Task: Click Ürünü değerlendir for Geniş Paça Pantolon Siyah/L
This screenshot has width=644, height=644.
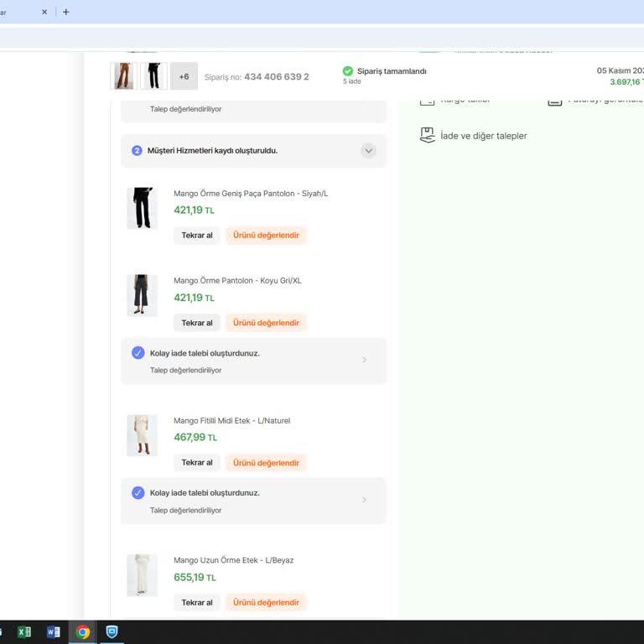Action: pos(266,236)
